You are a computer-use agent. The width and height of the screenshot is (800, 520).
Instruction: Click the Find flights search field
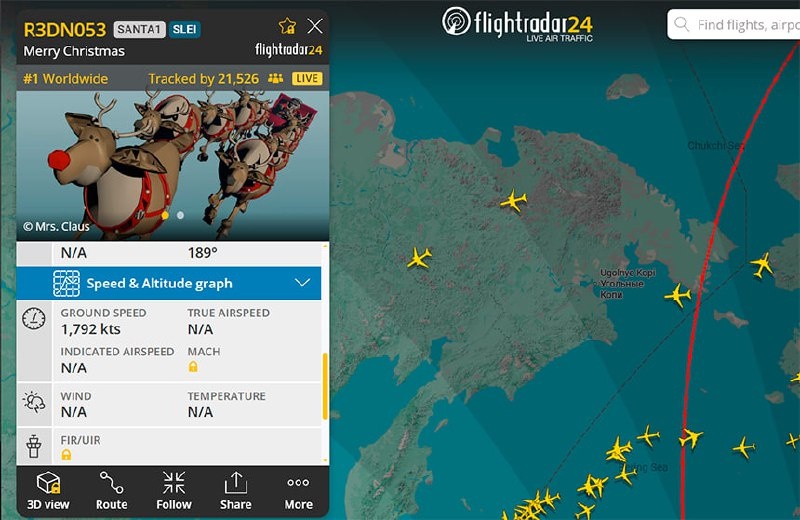[735, 24]
